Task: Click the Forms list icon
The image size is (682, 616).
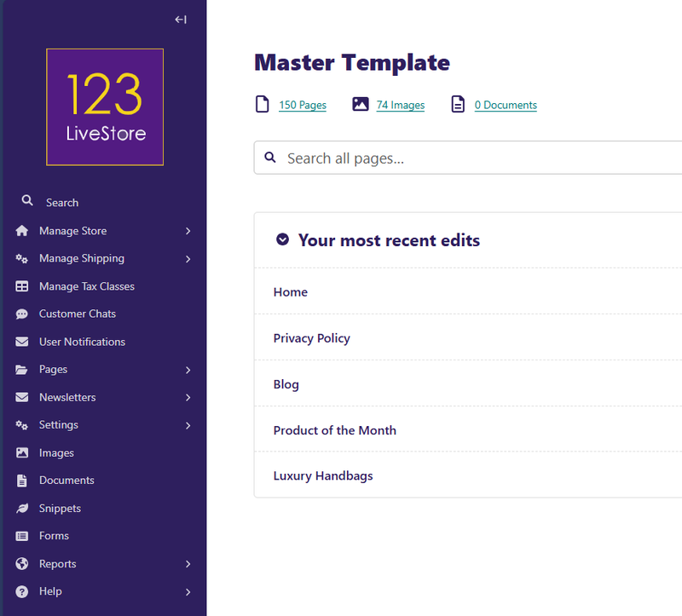Action: 22,536
